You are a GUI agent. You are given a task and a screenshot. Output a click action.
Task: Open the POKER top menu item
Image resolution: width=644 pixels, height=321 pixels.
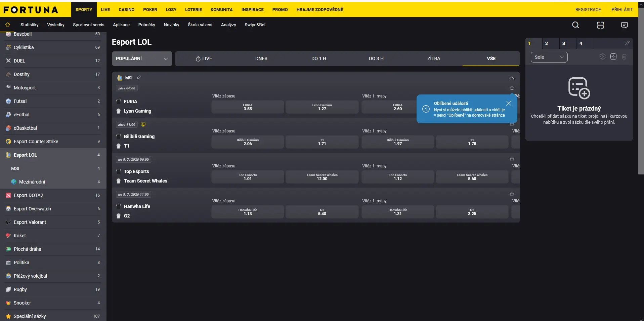(150, 10)
